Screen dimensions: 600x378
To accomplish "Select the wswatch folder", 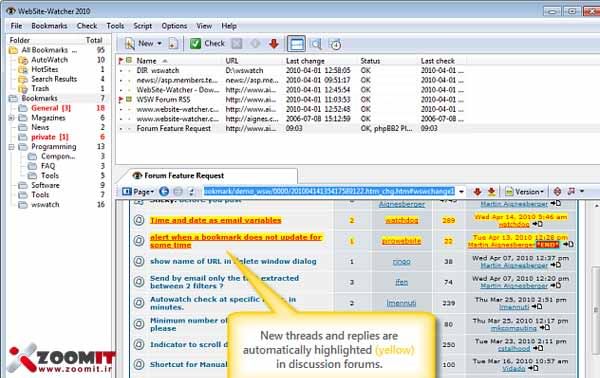I will point(45,205).
